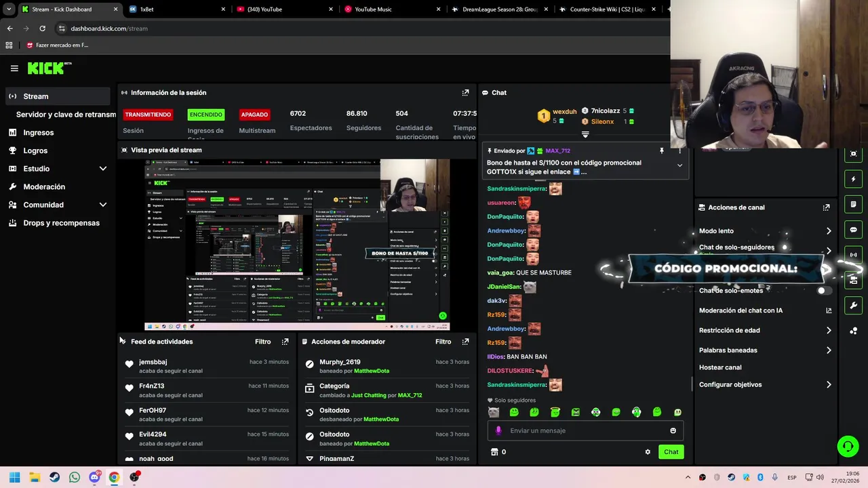Viewport: 868px width, 488px height.
Task: Switch to the Counter-Strike Wiki tab
Action: (x=608, y=9)
